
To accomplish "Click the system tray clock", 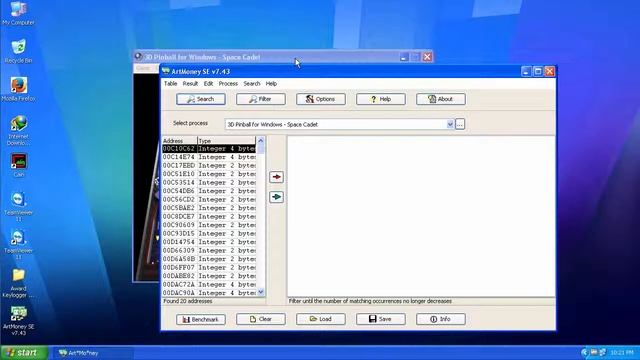I will (622, 353).
